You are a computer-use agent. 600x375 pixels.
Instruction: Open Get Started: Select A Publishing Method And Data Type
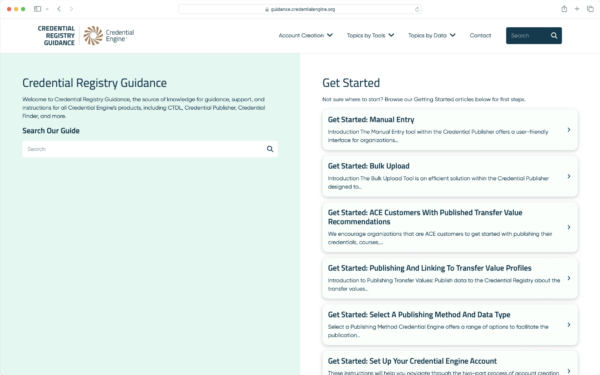click(x=450, y=324)
